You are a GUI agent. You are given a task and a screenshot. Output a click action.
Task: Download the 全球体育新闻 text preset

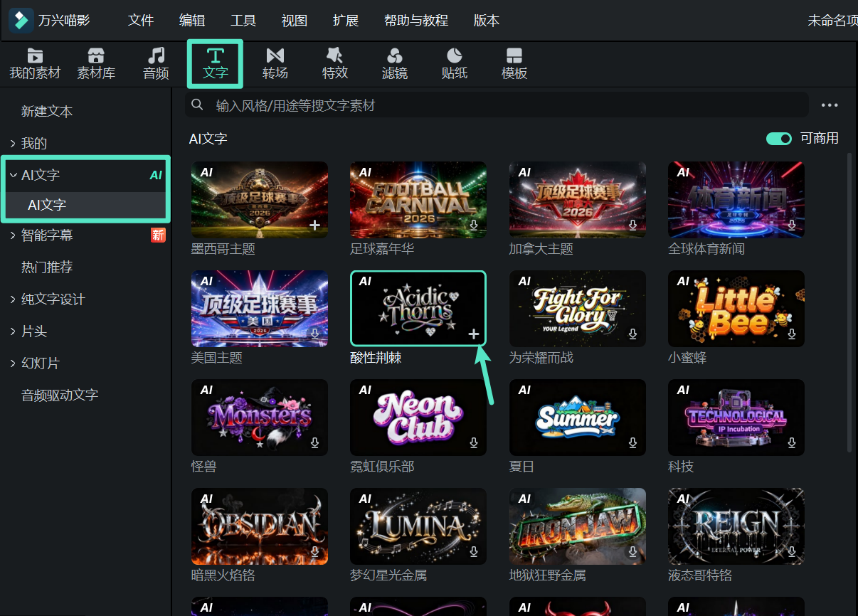792,225
